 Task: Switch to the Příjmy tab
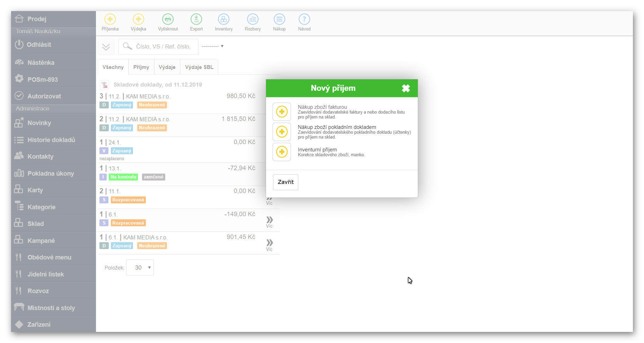(141, 67)
